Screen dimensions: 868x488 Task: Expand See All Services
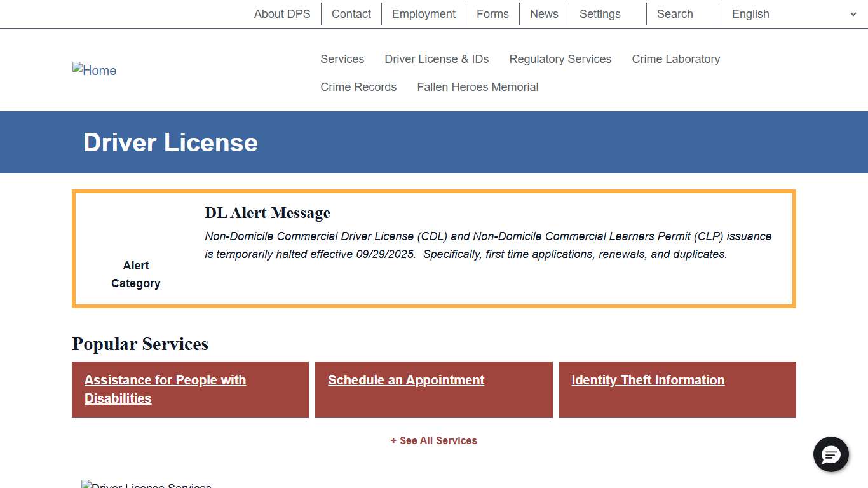pos(434,440)
